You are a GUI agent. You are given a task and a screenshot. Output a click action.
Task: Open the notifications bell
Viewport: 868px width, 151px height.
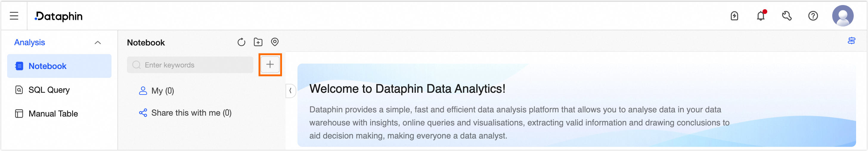click(760, 16)
